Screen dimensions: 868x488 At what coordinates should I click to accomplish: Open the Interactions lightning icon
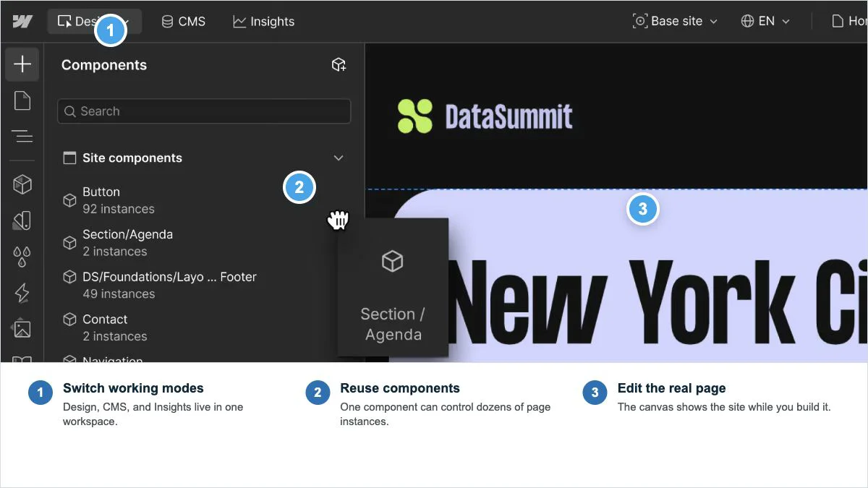coord(22,293)
